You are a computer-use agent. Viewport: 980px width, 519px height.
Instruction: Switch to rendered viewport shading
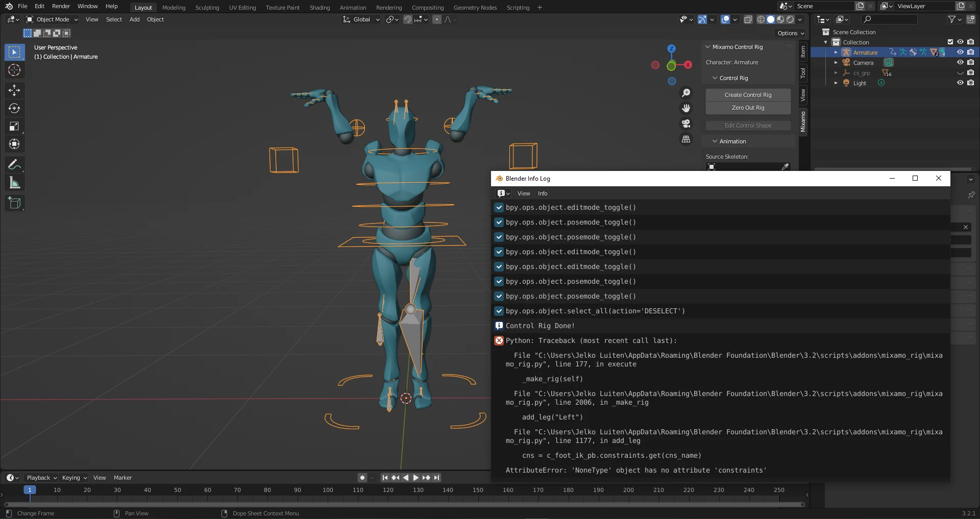tap(790, 19)
